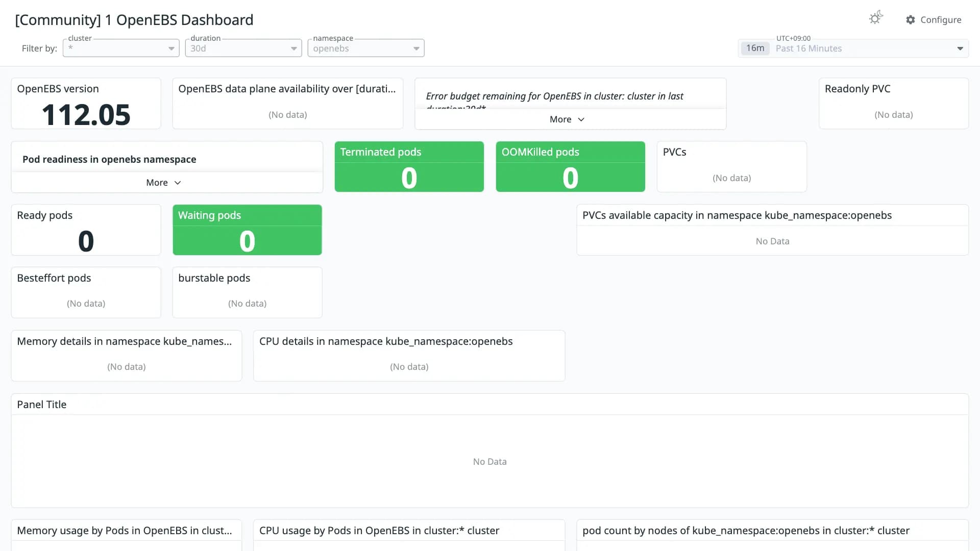Select the Ready pods panel title

tap(45, 215)
